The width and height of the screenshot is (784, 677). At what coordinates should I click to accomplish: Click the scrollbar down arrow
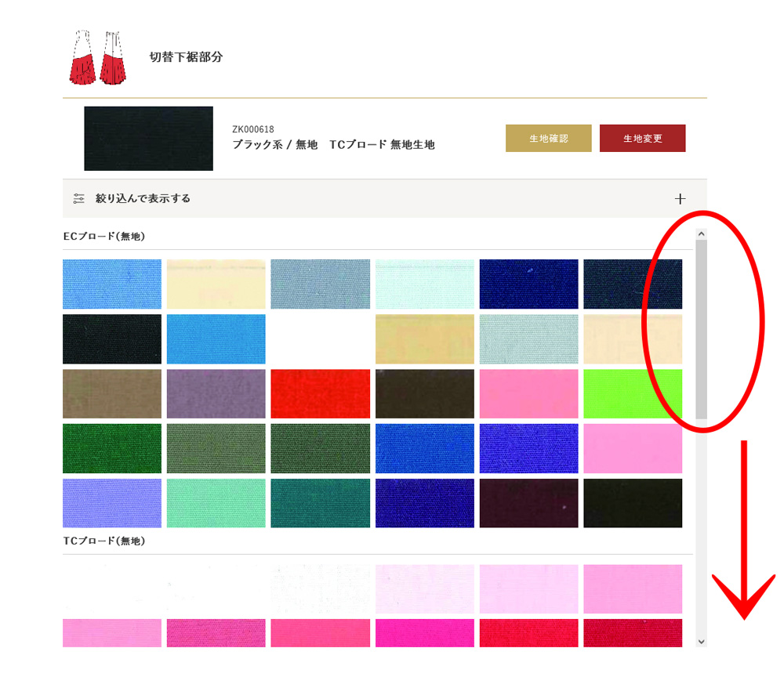point(701,642)
